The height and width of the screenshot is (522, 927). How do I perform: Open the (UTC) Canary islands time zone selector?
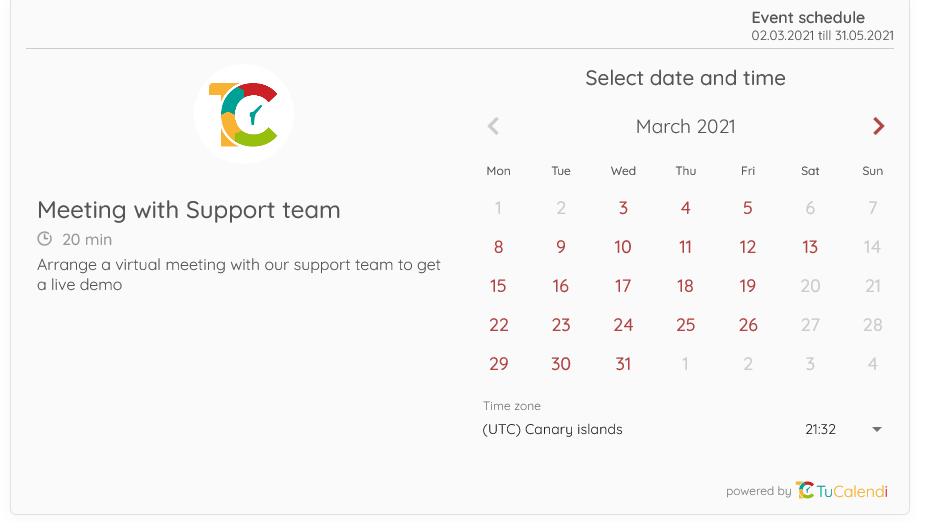click(x=552, y=429)
